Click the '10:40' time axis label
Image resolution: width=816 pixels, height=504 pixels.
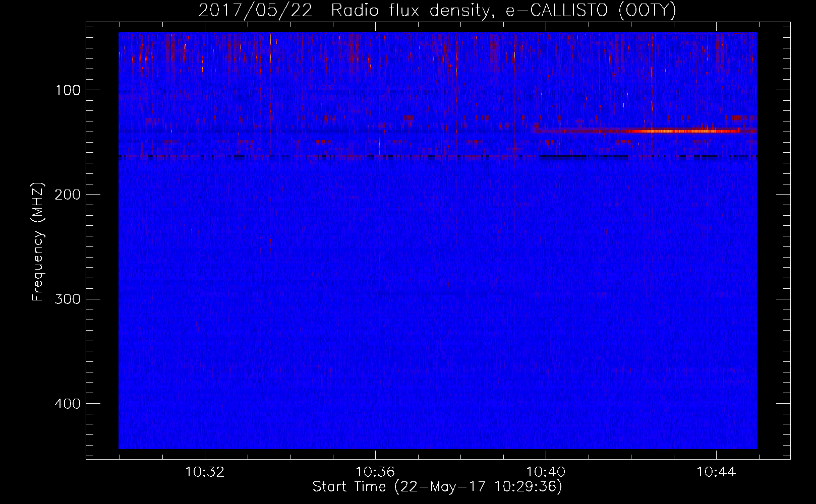[546, 472]
